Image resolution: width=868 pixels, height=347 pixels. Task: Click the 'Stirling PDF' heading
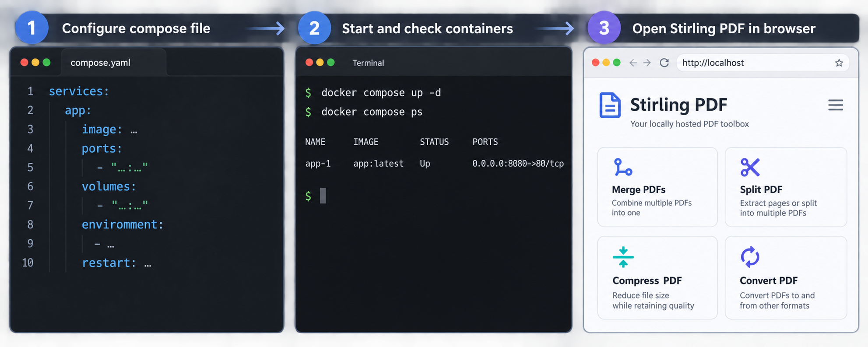[678, 105]
